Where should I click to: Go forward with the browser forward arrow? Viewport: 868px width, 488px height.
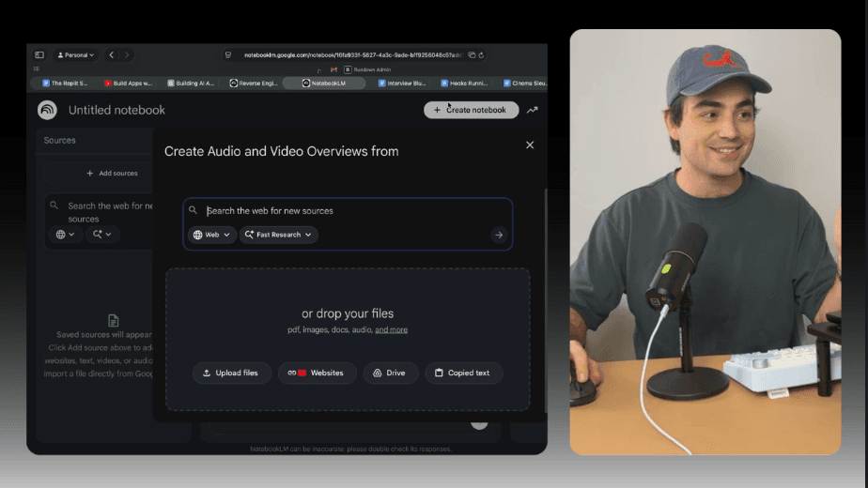click(x=127, y=54)
